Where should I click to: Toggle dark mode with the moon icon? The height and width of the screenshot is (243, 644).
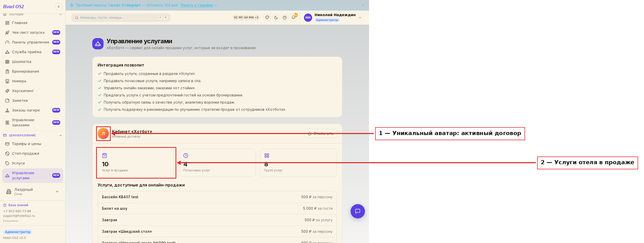(276, 18)
